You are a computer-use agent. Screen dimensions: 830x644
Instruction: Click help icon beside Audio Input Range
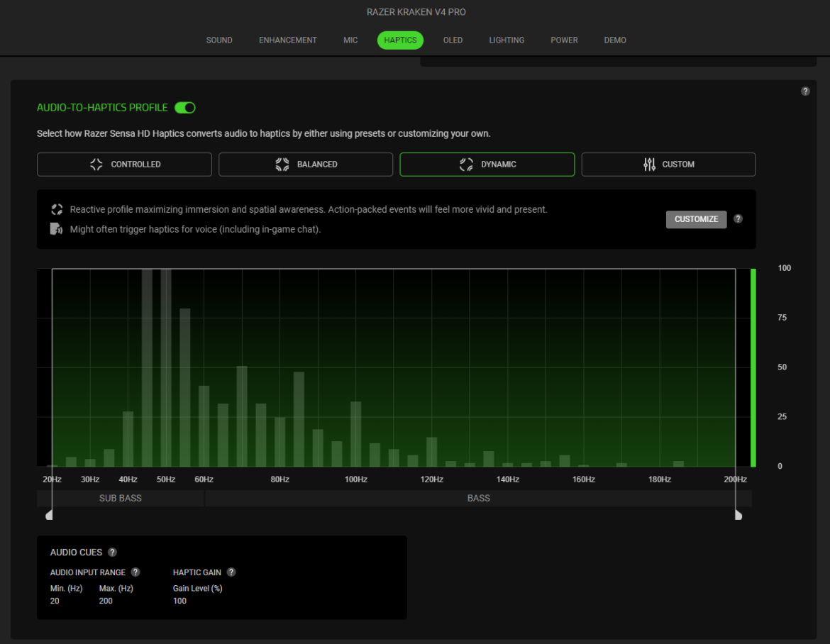135,572
